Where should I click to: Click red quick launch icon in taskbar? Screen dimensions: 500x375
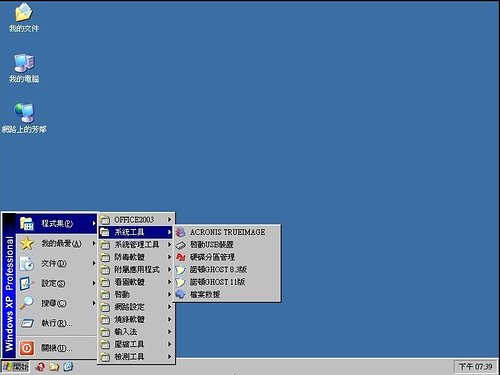click(41, 367)
